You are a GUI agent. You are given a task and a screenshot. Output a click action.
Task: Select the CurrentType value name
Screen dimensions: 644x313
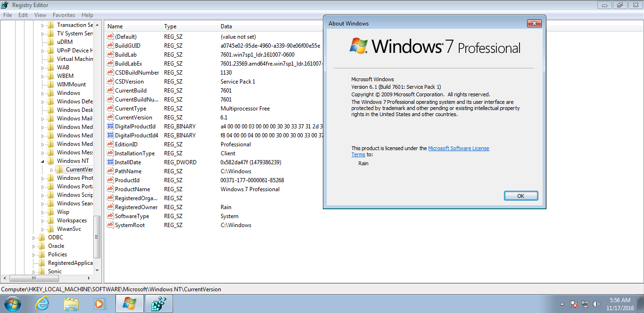tap(131, 109)
